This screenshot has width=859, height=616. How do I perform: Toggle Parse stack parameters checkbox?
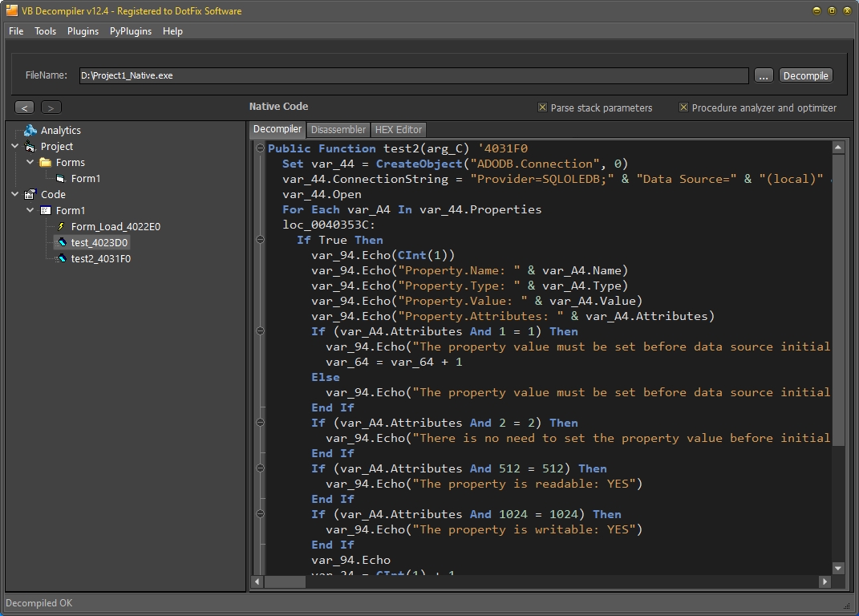pos(542,107)
